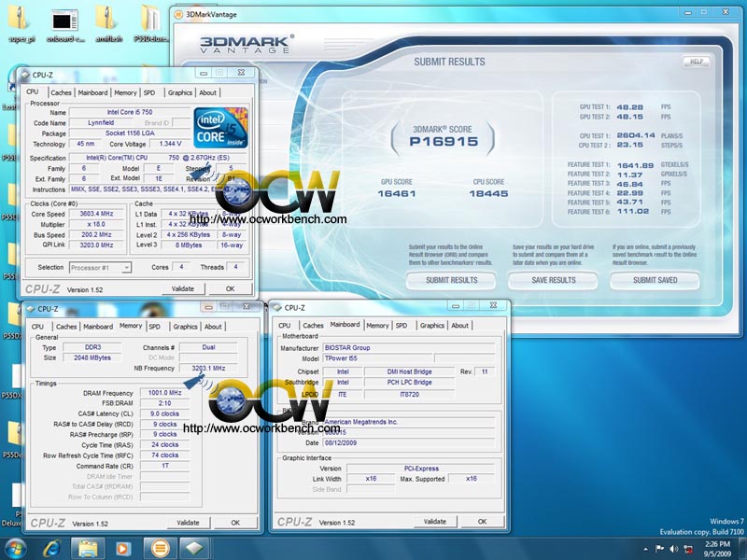Open Graphics tab in the CPU-Z processor window
The height and width of the screenshot is (560, 747).
coord(180,92)
